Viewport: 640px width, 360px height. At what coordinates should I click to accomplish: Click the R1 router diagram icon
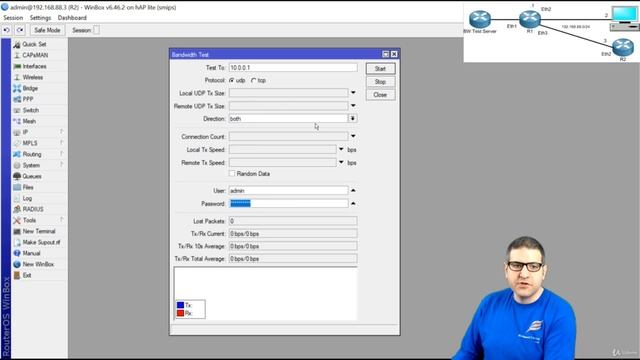point(530,19)
